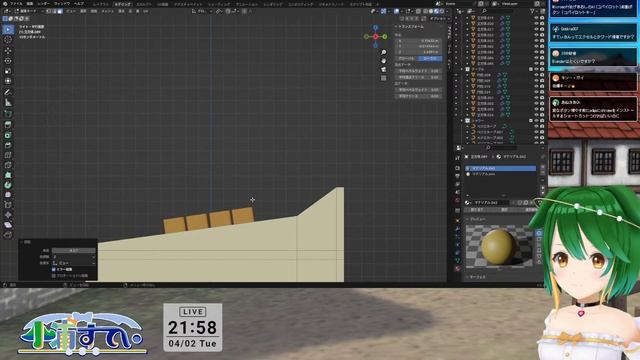Screen dimensions: 640x360
Task: Choose ローカル in transform panel
Action: tap(430, 58)
